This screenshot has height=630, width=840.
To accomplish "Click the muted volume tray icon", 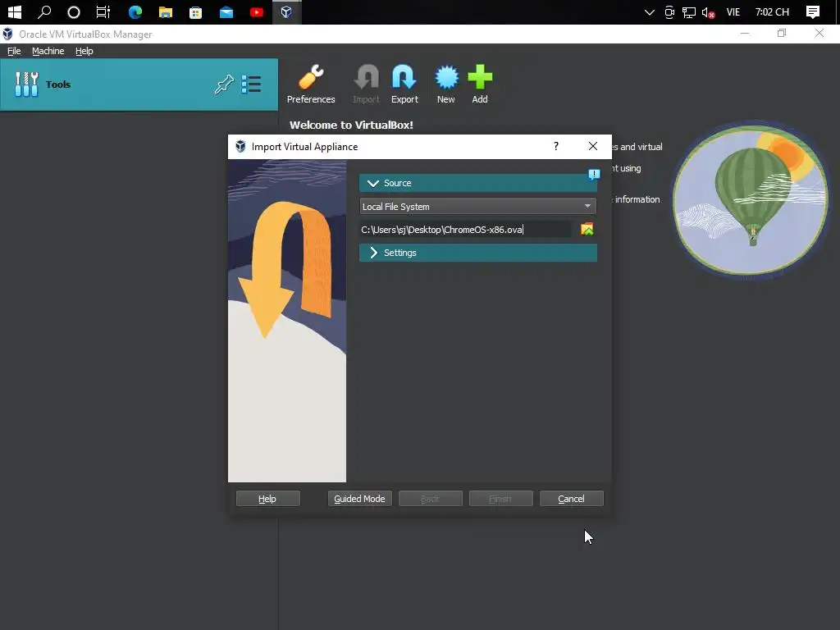I will (x=708, y=11).
